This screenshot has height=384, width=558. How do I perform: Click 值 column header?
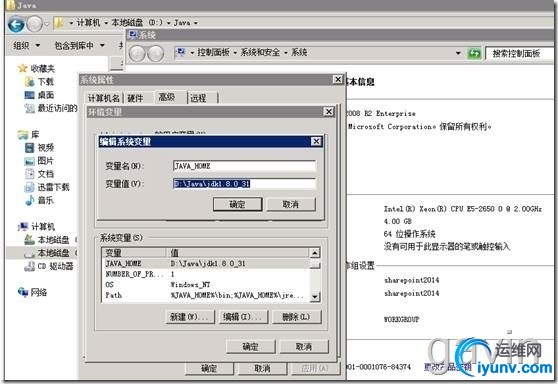238,253
